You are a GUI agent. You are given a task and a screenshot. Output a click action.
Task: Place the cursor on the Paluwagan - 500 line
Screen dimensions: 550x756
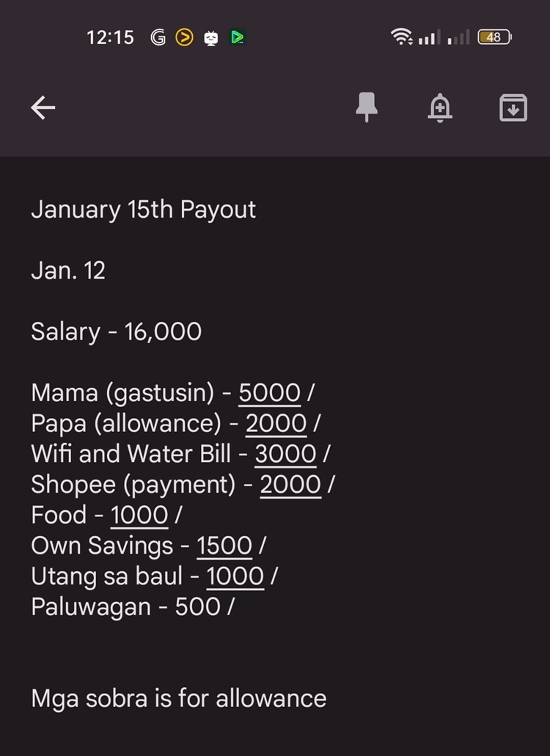point(132,607)
